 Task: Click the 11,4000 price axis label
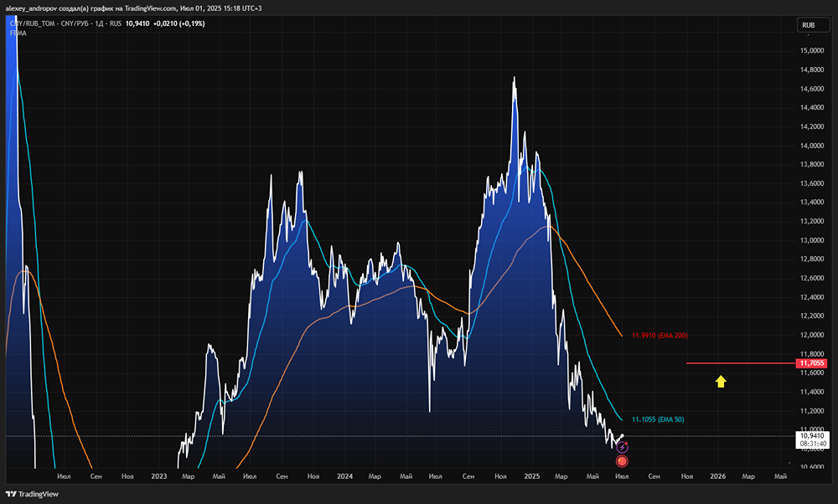[x=812, y=392]
